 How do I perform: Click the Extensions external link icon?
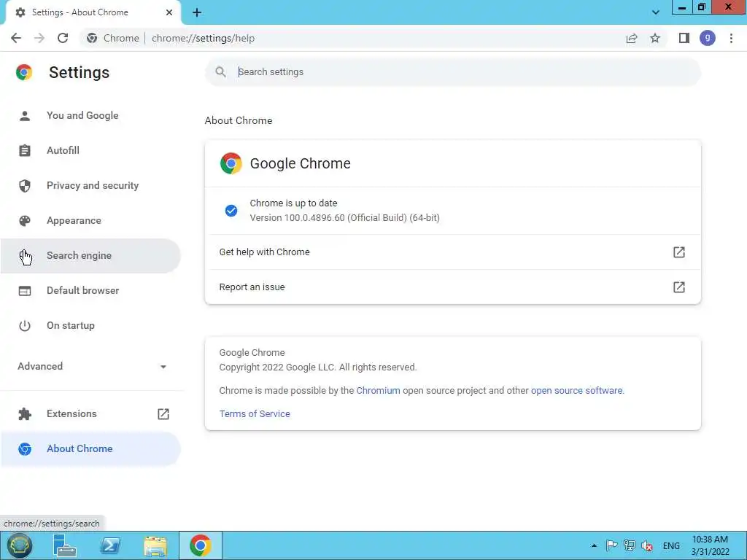(163, 414)
